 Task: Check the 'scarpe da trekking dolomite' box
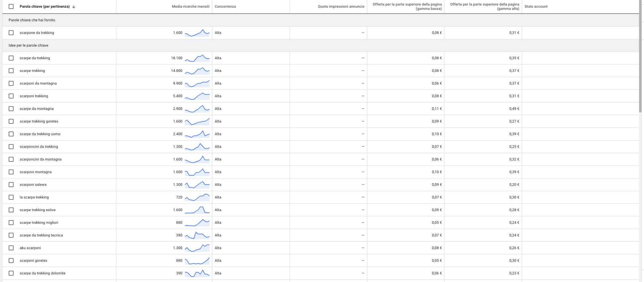pos(11,273)
